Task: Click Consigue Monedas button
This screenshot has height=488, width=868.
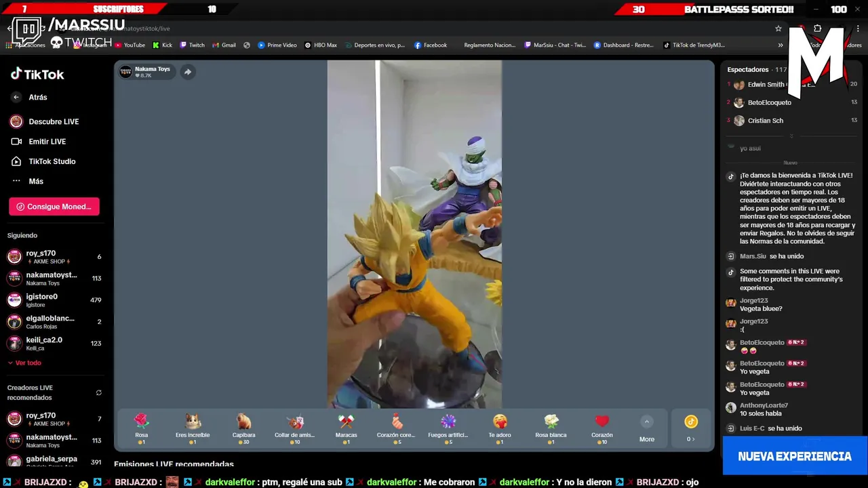Action: click(54, 207)
